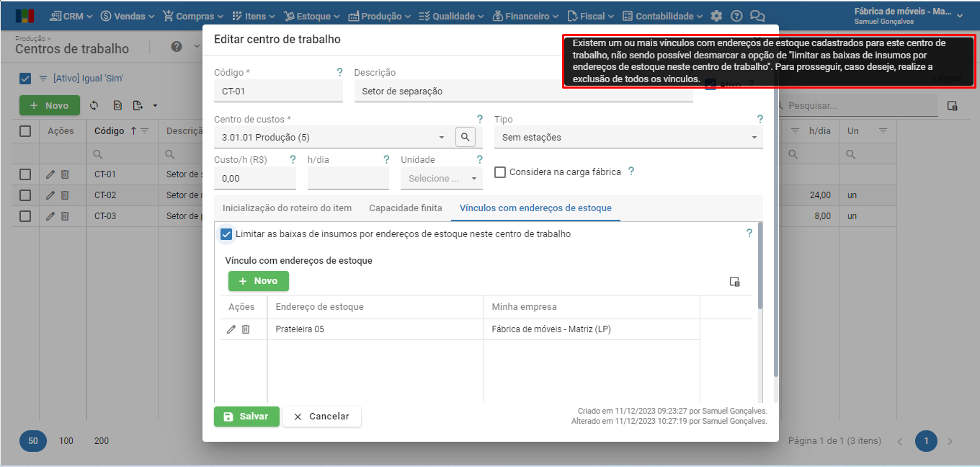Select the CT-02 row checkbox
Image resolution: width=980 pixels, height=467 pixels.
click(x=25, y=195)
